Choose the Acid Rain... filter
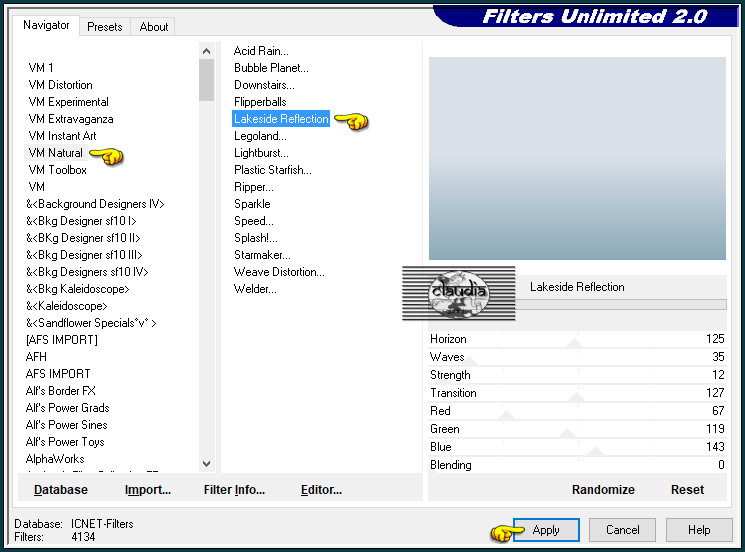This screenshot has width=745, height=552. (x=261, y=51)
